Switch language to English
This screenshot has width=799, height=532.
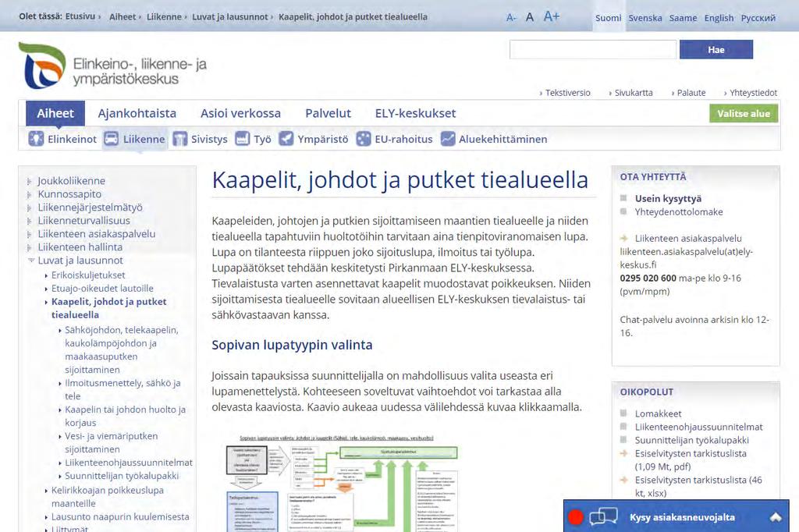point(719,18)
